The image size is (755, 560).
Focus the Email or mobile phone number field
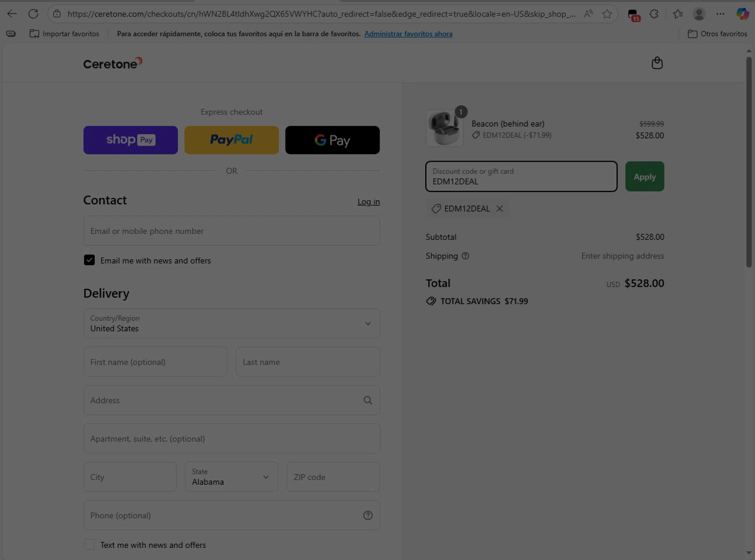point(232,231)
